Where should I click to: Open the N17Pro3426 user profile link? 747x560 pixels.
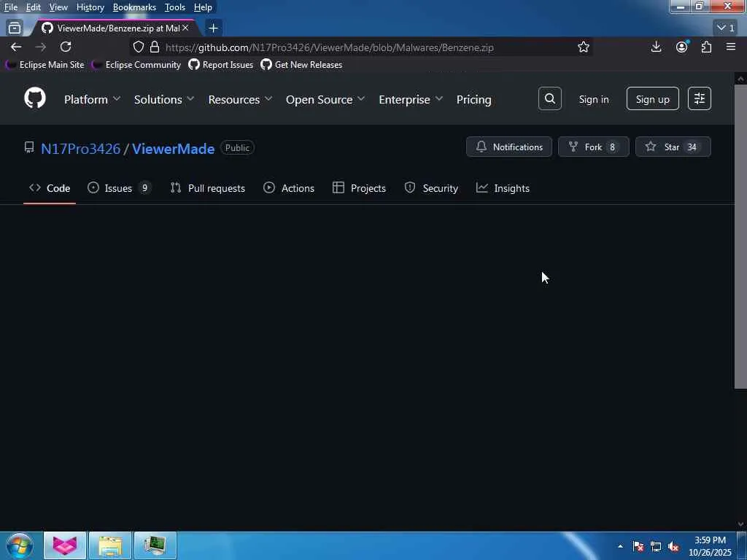point(80,149)
